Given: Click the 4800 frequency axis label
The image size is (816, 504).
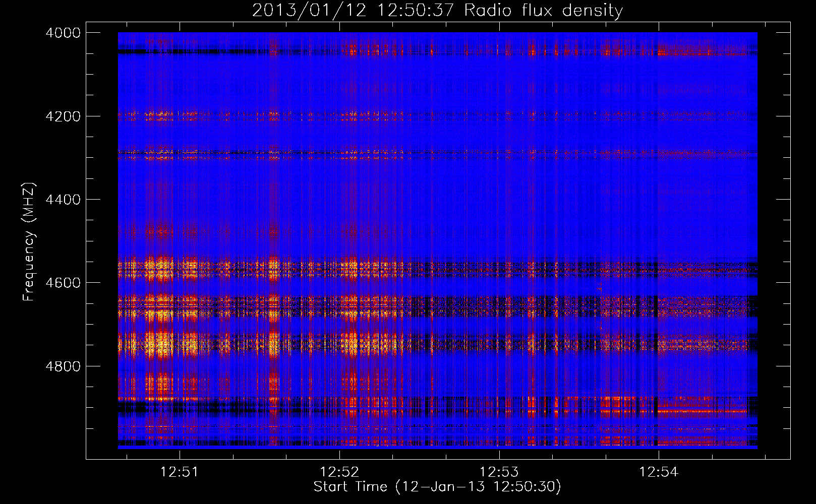Looking at the screenshot, I should pyautogui.click(x=63, y=366).
